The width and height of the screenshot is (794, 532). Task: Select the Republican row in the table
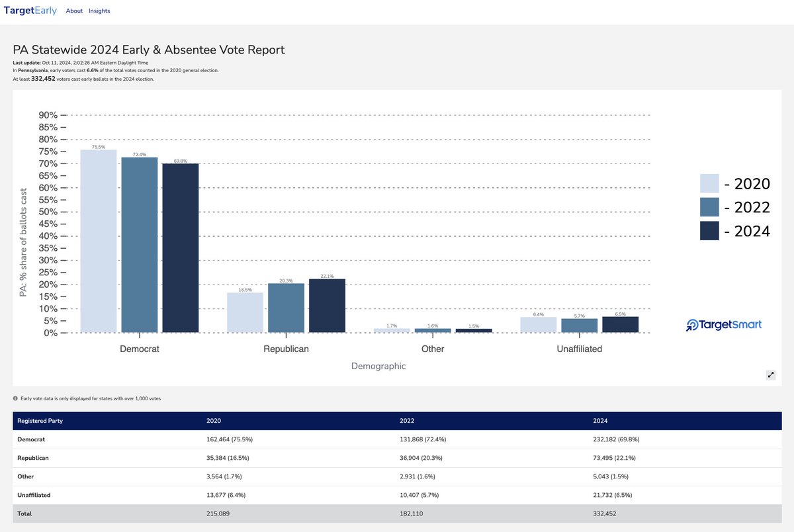[x=33, y=458]
